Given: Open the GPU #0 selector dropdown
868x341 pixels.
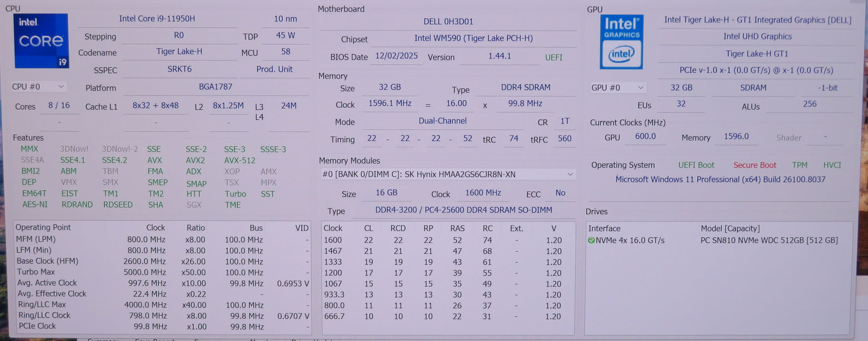Looking at the screenshot, I should point(618,88).
